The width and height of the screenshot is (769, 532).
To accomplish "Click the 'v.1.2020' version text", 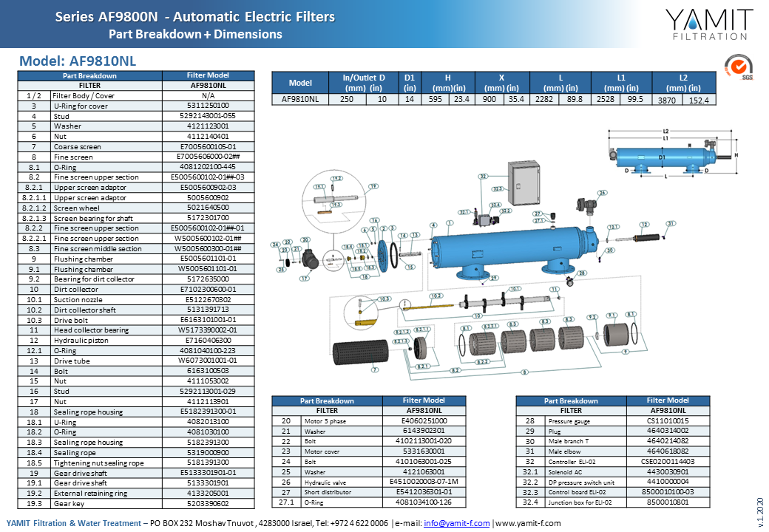I will (x=760, y=511).
